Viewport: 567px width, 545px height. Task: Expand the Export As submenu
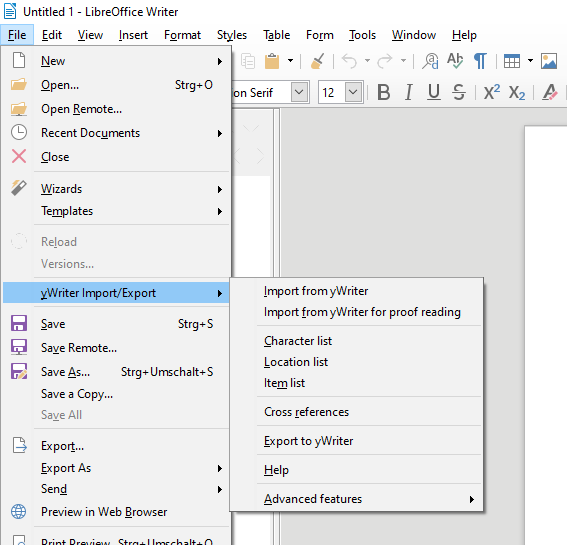click(x=219, y=468)
